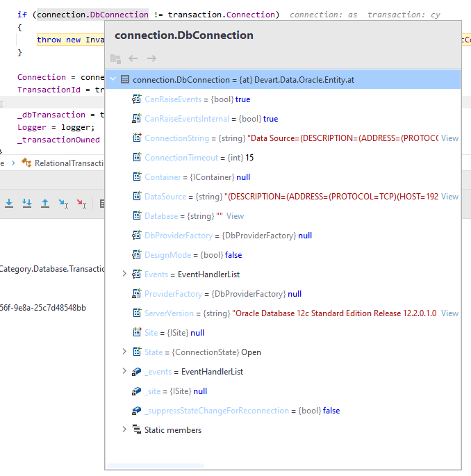The height and width of the screenshot is (476, 471).
Task: Click the lock-field icon beside _suppressStateChangeForReconnection
Action: [x=137, y=411]
